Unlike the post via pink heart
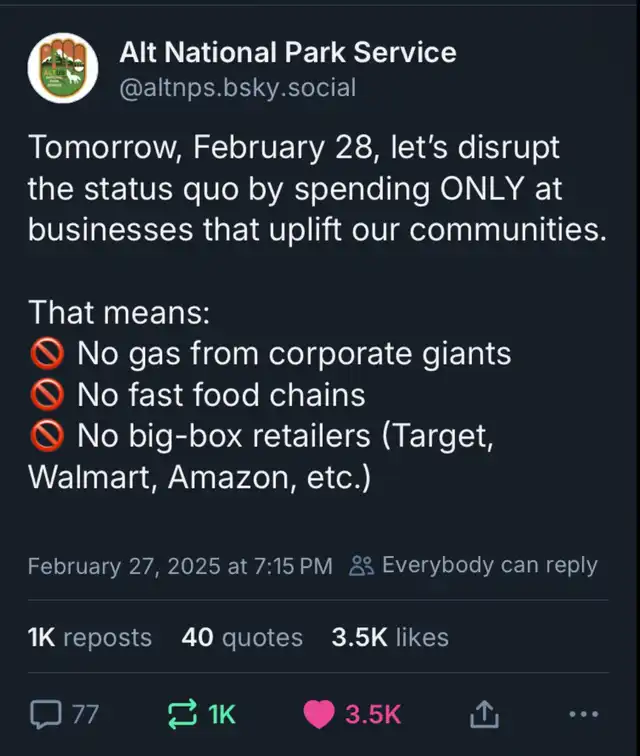640x756 pixels. (319, 714)
